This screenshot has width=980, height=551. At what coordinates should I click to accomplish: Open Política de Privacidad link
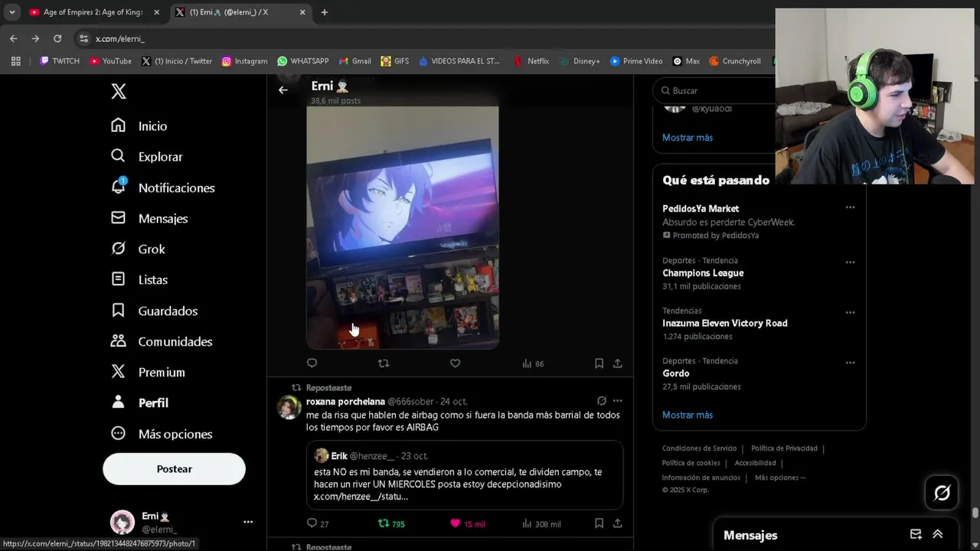[784, 448]
